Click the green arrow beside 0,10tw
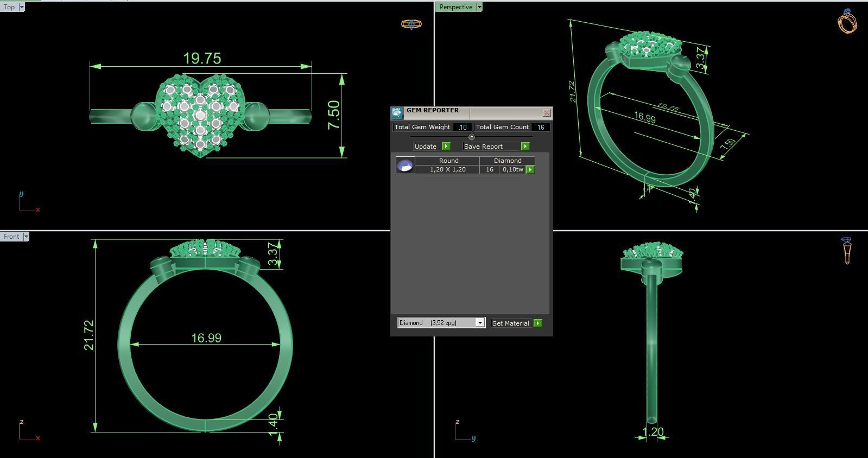 pos(530,169)
